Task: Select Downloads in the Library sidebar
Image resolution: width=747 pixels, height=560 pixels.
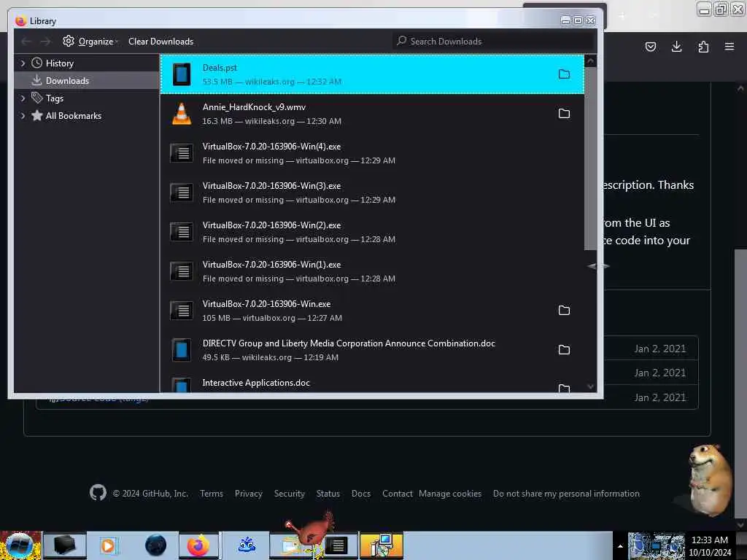Action: [x=88, y=80]
